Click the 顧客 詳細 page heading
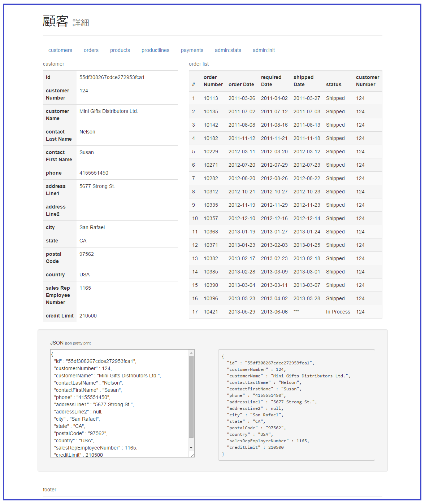This screenshot has height=504, width=425. [65, 22]
